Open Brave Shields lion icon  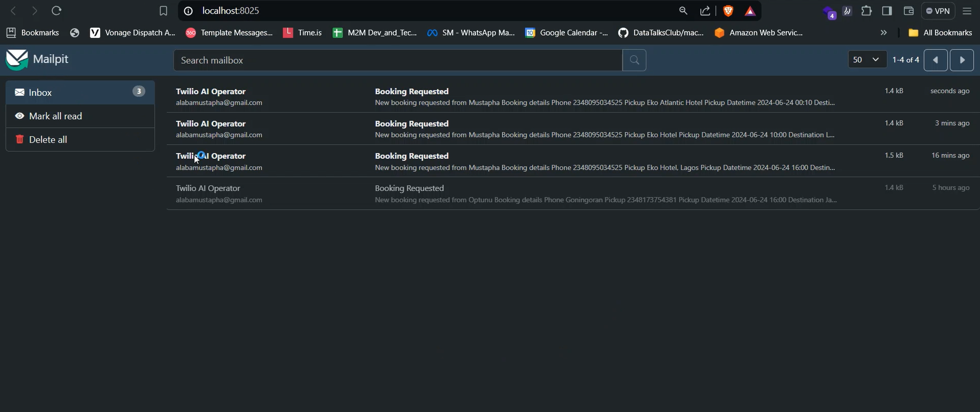tap(728, 11)
